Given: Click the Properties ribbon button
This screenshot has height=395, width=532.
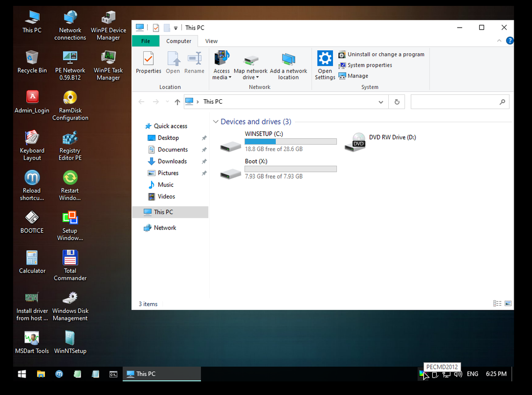Looking at the screenshot, I should [x=149, y=63].
